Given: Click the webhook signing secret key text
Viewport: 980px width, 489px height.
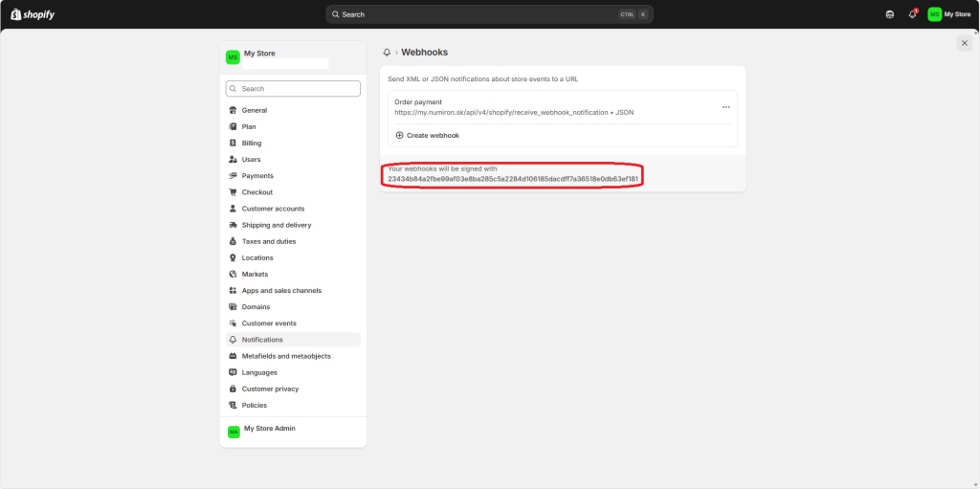Looking at the screenshot, I should 513,179.
